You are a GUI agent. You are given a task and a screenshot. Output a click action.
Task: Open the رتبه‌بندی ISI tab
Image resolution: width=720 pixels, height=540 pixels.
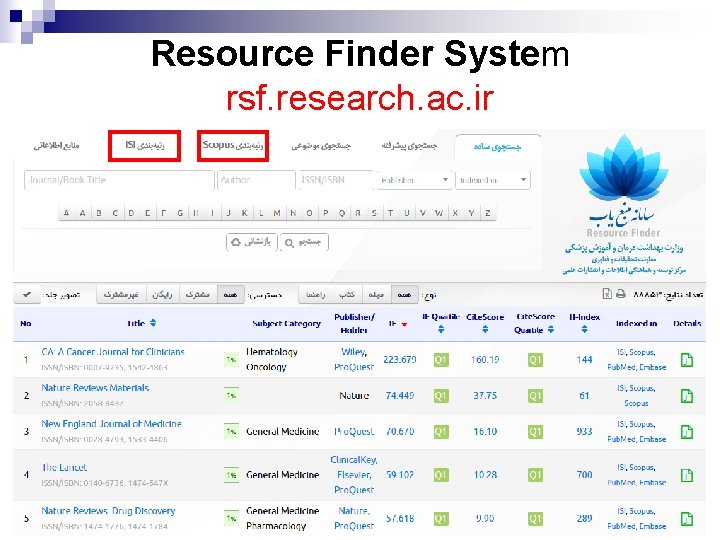(x=145, y=146)
